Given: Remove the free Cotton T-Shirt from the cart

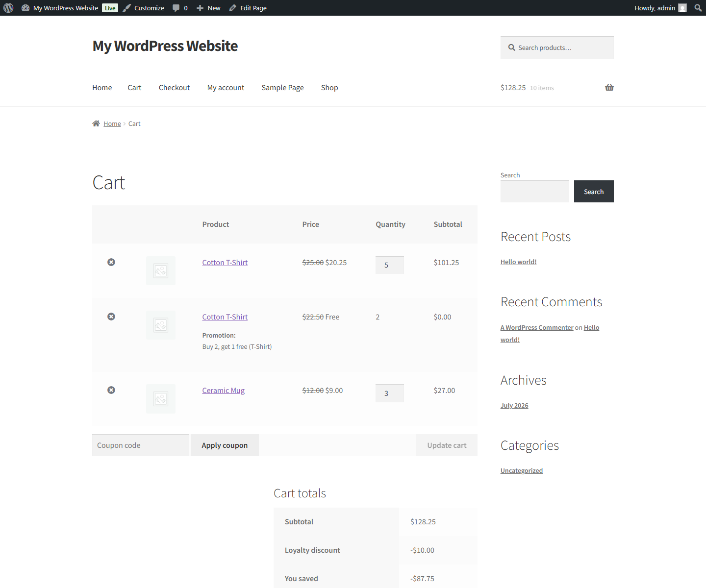Looking at the screenshot, I should coord(111,317).
